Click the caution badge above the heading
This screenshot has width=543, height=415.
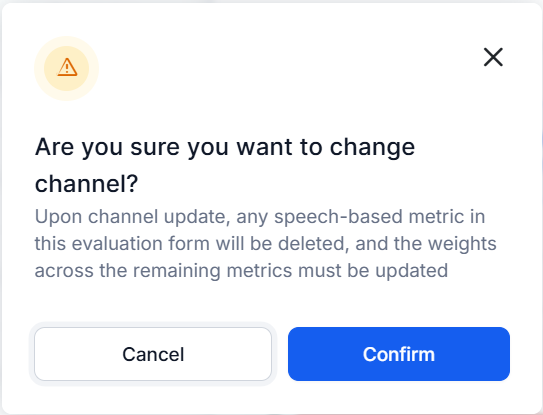[x=66, y=69]
